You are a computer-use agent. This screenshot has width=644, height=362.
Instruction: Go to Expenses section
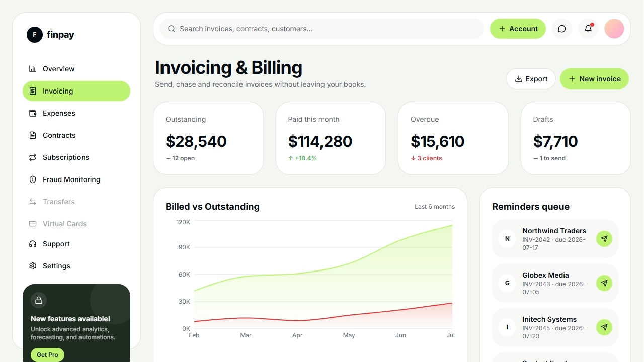click(x=76, y=113)
